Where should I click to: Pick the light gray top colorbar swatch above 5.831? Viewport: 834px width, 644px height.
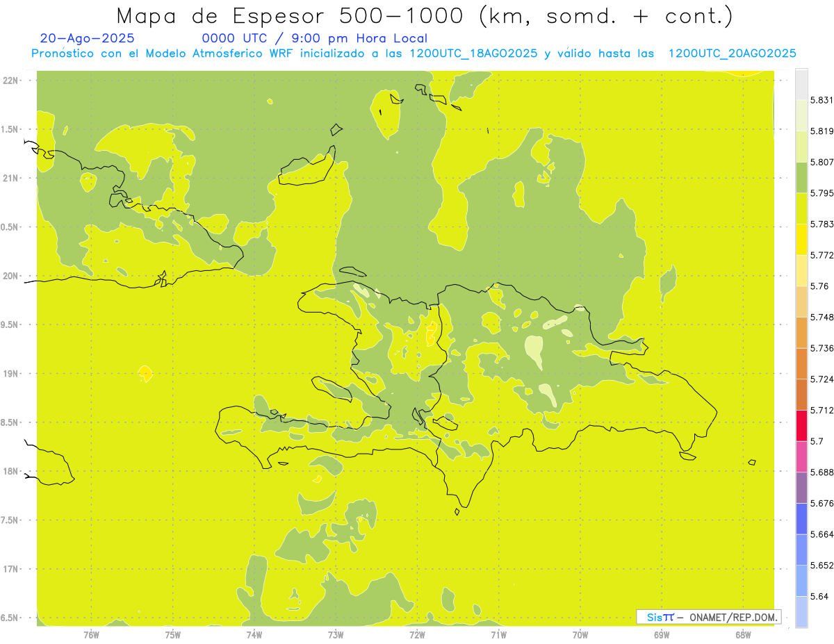tap(802, 85)
